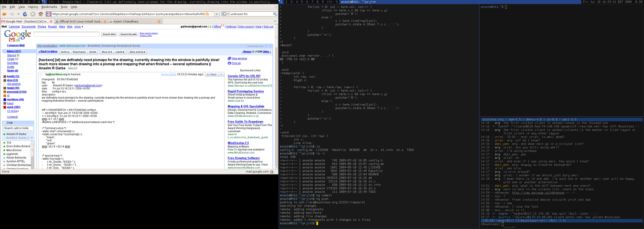This screenshot has width=644, height=229.
Task: Go to the browser Home icon
Action: click(x=41, y=14)
